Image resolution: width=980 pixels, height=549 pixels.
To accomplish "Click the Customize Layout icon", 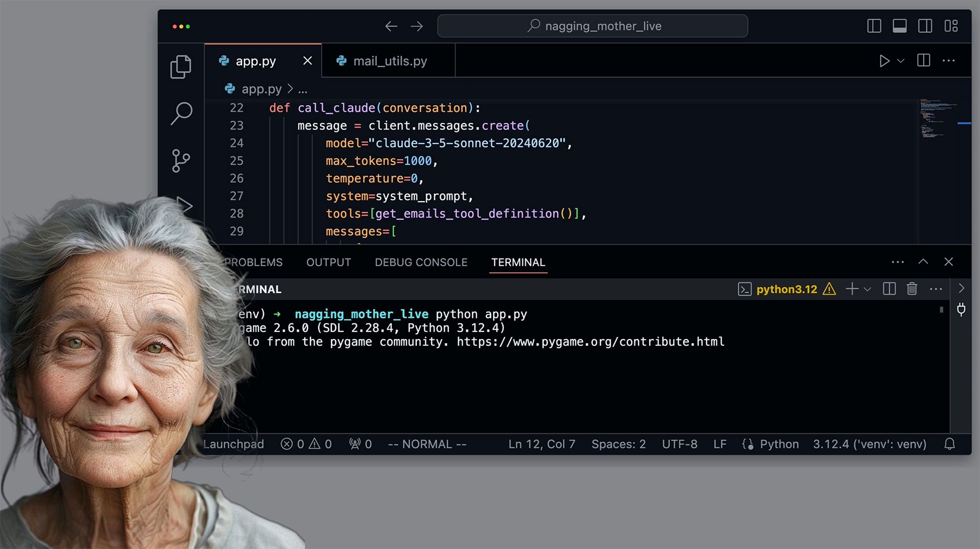I will pyautogui.click(x=951, y=26).
